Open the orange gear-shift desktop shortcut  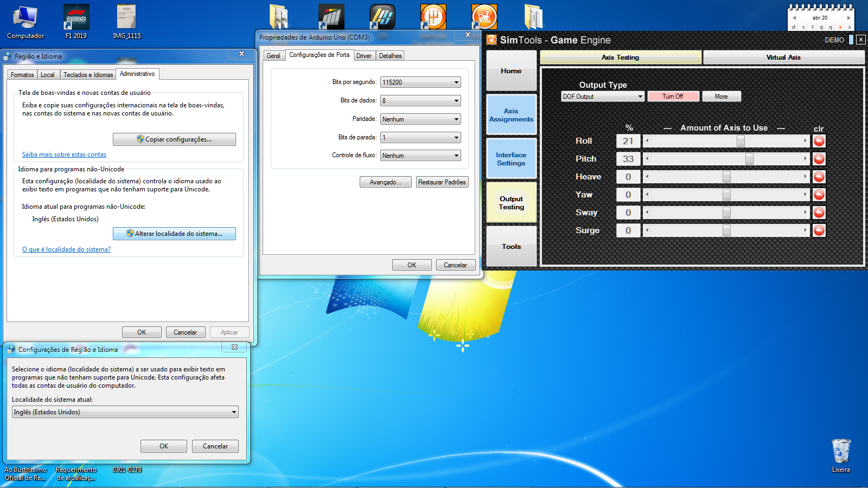tap(433, 16)
